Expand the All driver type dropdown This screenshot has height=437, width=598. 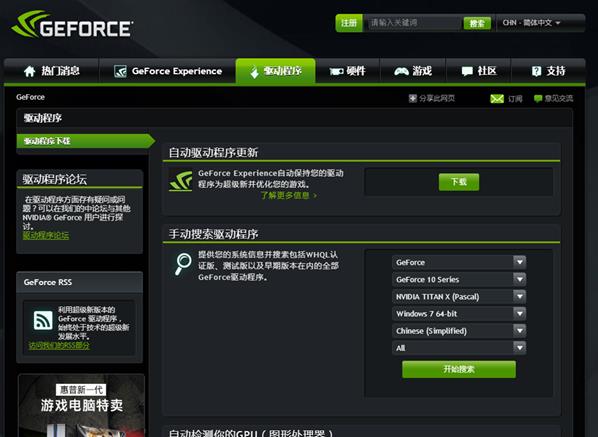[459, 348]
